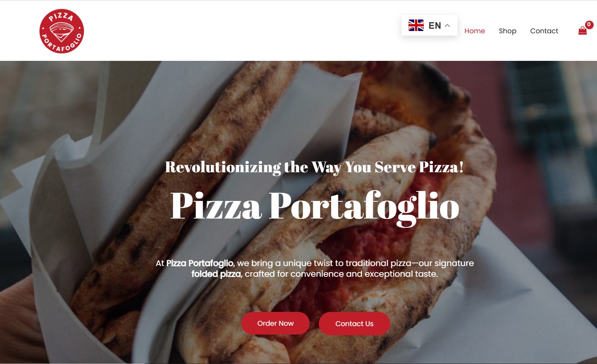Click the folded pizza emblem inside logo
This screenshot has width=597, height=364.
(x=62, y=32)
